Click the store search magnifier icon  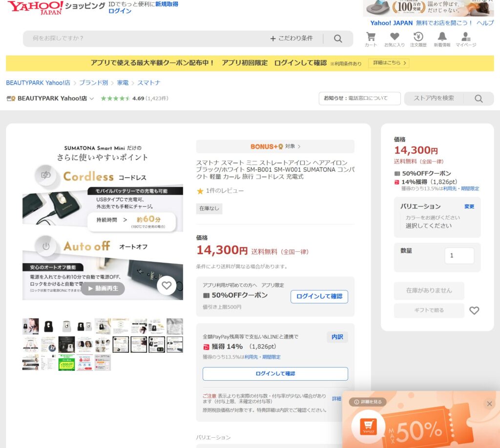tap(479, 99)
